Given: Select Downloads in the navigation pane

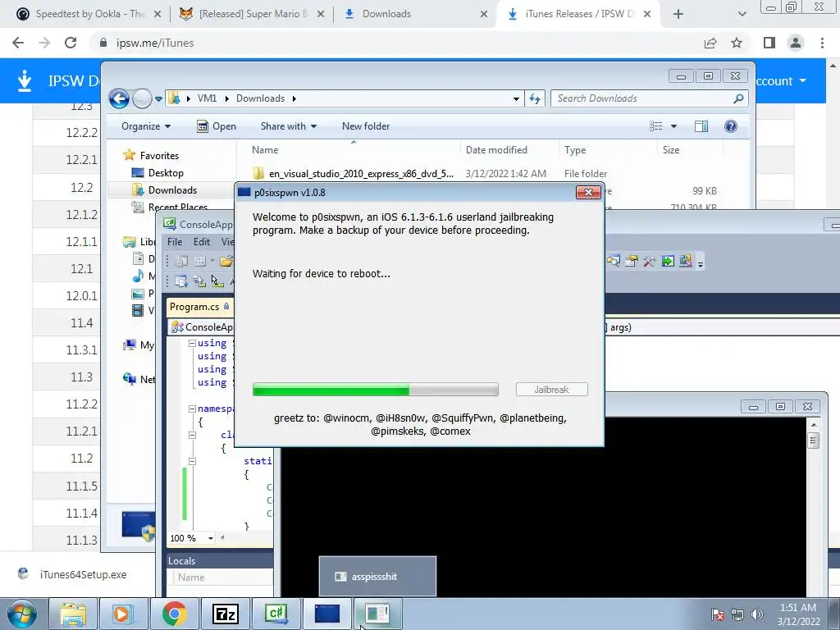Looking at the screenshot, I should (172, 190).
